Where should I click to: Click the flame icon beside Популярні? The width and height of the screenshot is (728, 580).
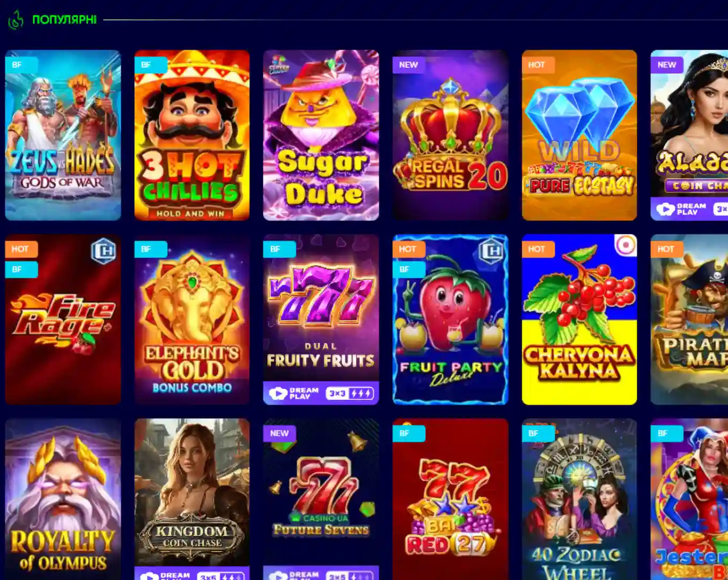16,20
